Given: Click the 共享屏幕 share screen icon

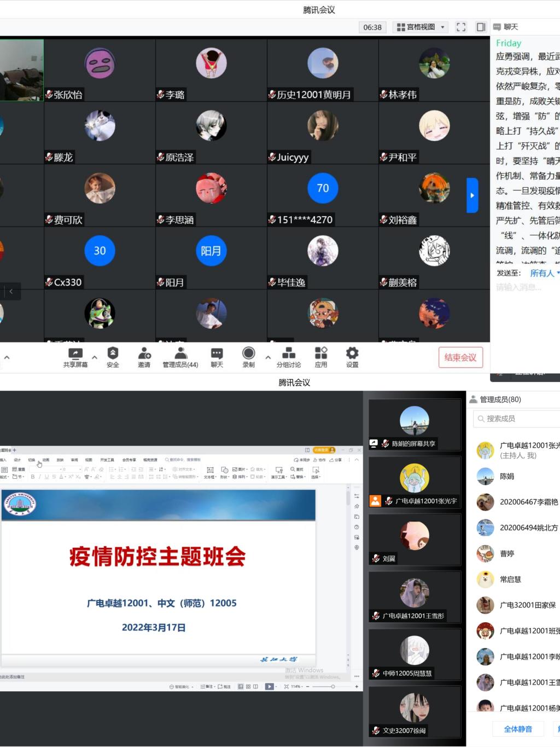Looking at the screenshot, I should tap(75, 357).
